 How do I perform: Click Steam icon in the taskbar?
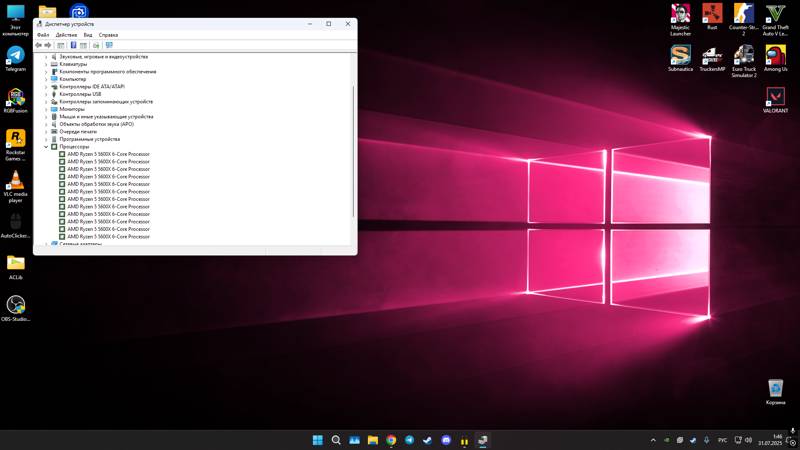point(428,440)
